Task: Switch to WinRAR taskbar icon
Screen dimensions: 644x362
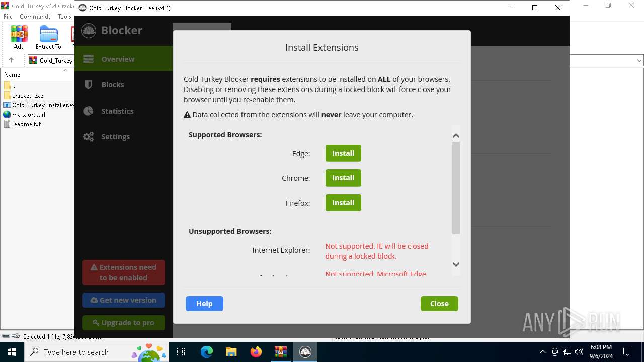Action: tap(280, 352)
